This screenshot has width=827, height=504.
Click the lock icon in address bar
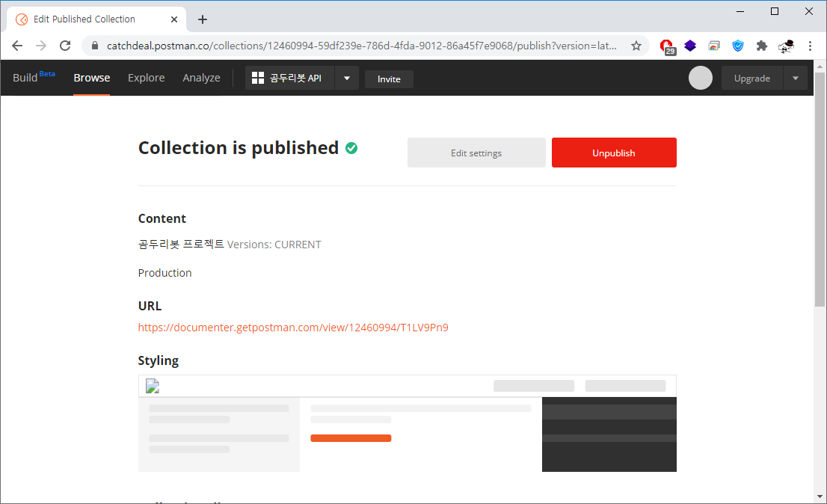tap(95, 46)
